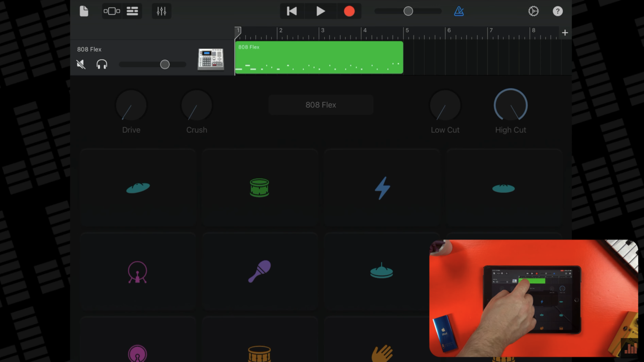Solo the 808 Flex track with headphones
The height and width of the screenshot is (362, 644).
point(102,64)
